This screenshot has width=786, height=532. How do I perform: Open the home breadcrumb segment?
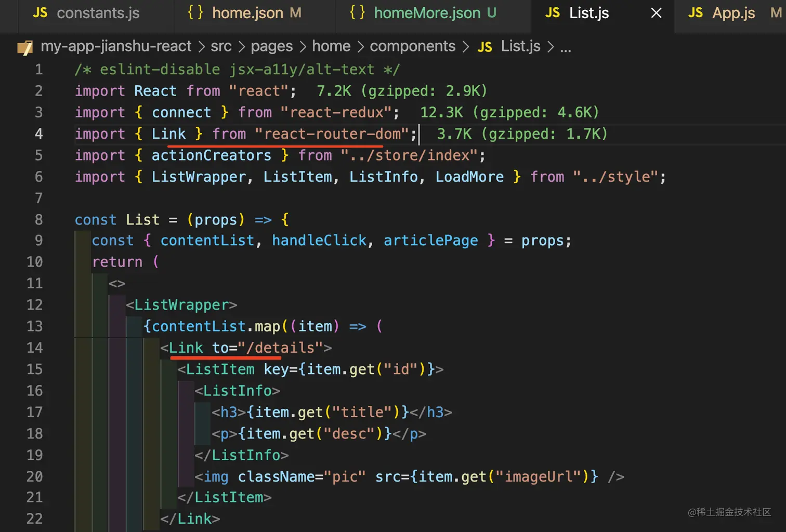[x=331, y=46]
